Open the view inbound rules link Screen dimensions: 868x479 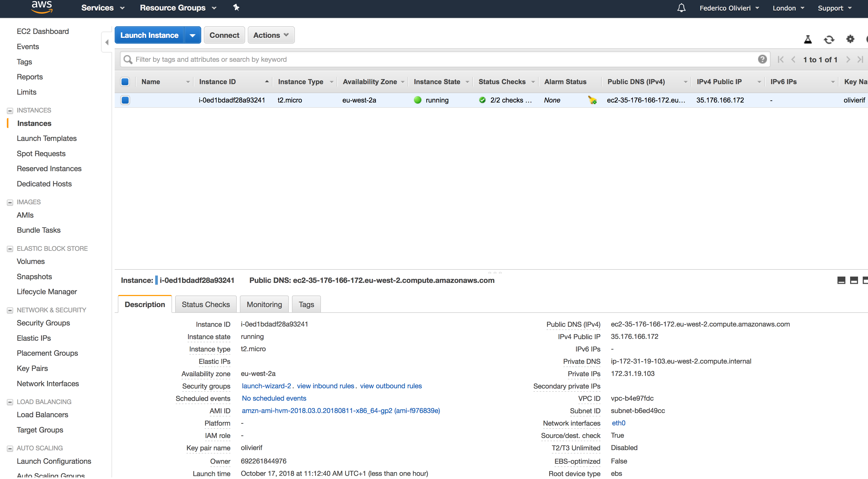pyautogui.click(x=325, y=386)
